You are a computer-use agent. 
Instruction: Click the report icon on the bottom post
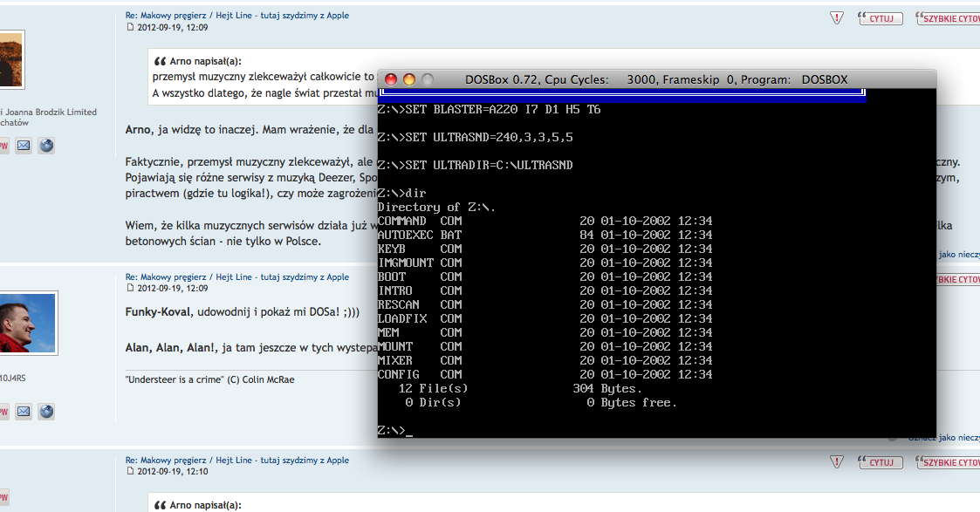836,462
